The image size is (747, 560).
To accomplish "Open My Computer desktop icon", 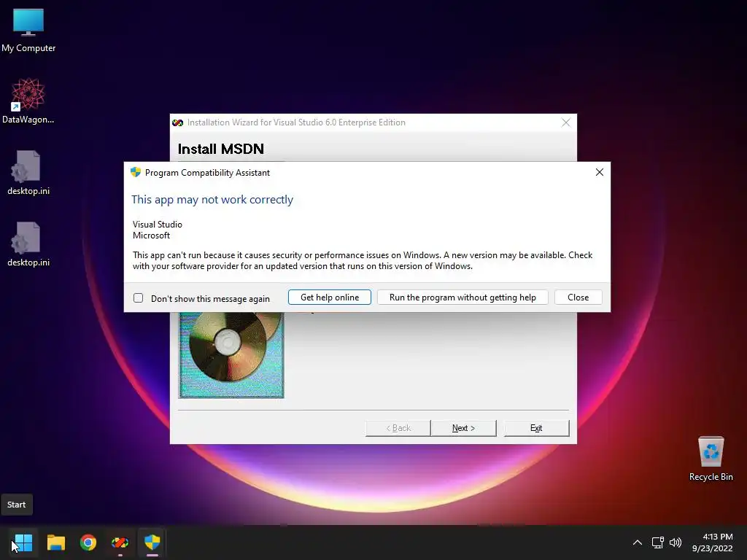I will (x=28, y=31).
